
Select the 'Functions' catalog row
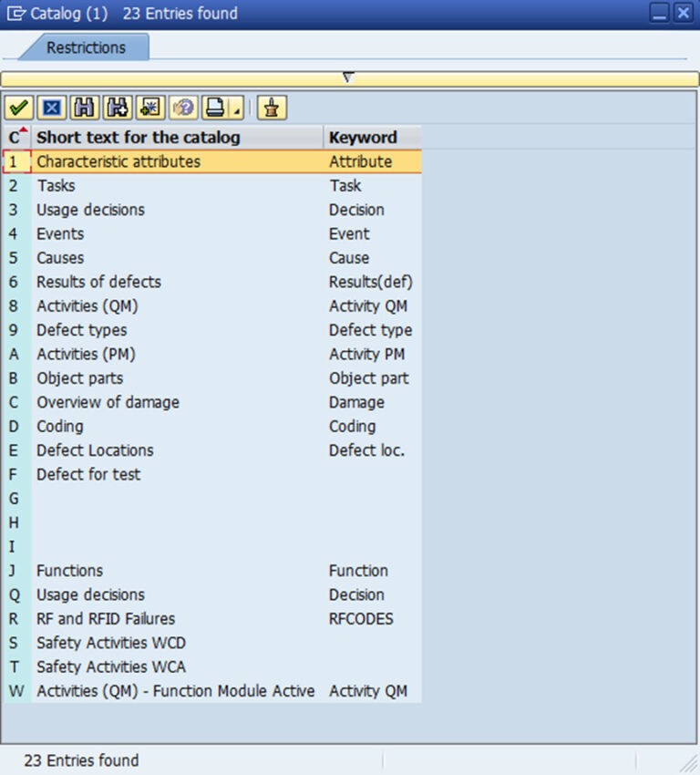212,571
